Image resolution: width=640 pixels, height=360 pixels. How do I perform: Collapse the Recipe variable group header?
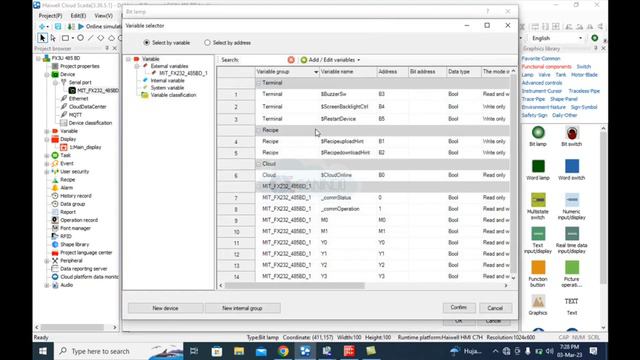(258, 130)
